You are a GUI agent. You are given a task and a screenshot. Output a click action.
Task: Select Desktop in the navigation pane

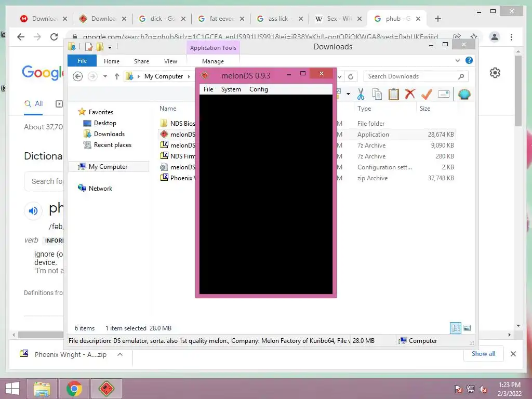click(105, 123)
